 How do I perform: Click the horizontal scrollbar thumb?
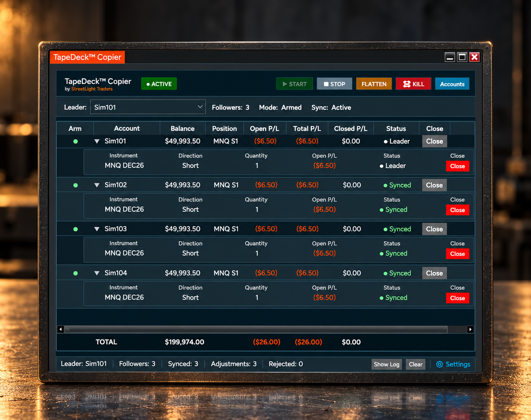click(256, 329)
